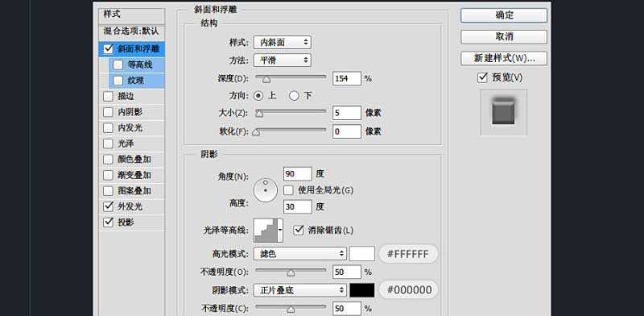Select direction 上 radio button

[258, 96]
